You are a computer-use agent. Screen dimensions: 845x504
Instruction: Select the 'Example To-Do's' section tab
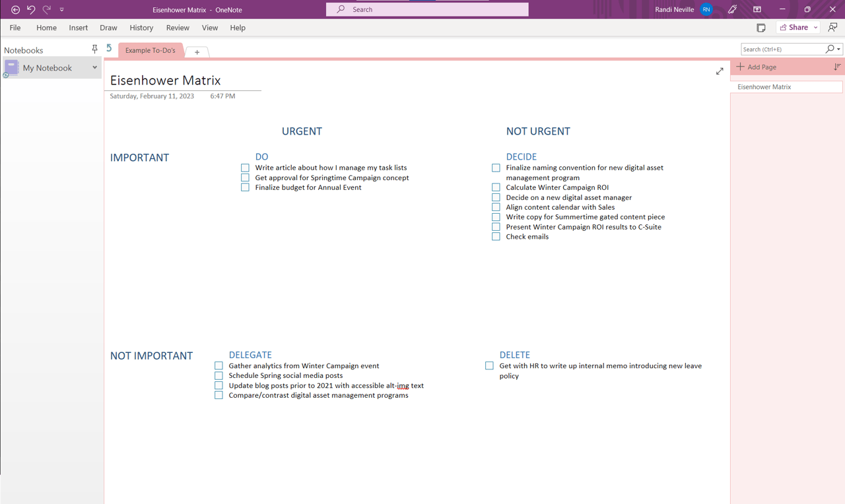[x=151, y=49]
